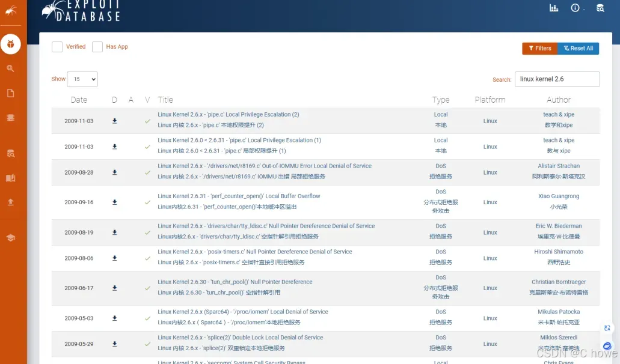Open the statistics chart icon in header
620x364 pixels.
click(554, 8)
